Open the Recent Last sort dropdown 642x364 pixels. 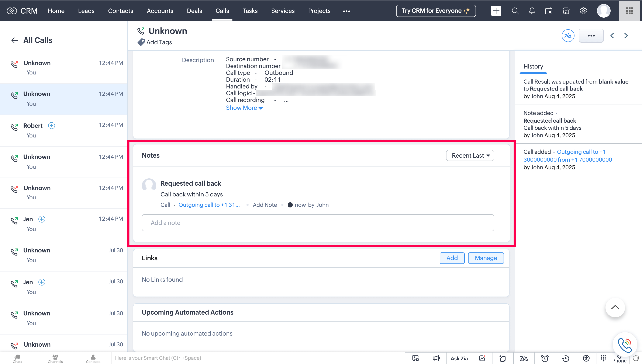pyautogui.click(x=470, y=155)
